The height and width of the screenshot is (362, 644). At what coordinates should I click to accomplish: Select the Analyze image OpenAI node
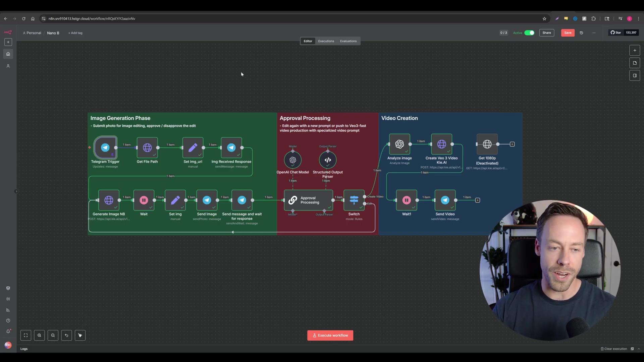[x=399, y=144]
